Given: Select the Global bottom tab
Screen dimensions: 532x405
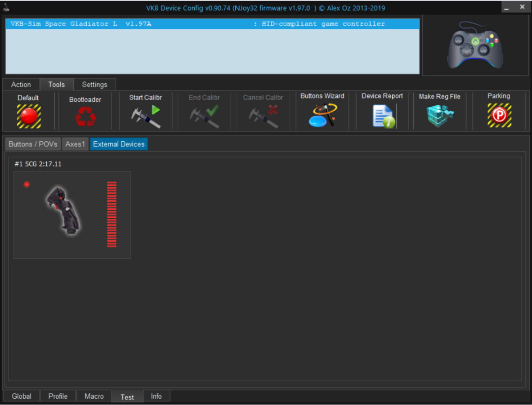Looking at the screenshot, I should (x=22, y=396).
